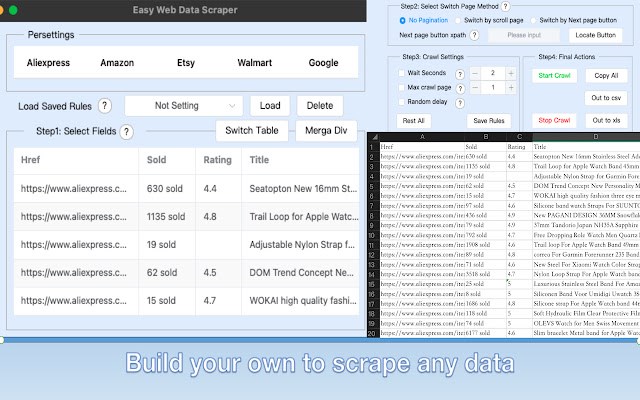Choose the Etsy presetting

[x=186, y=63]
